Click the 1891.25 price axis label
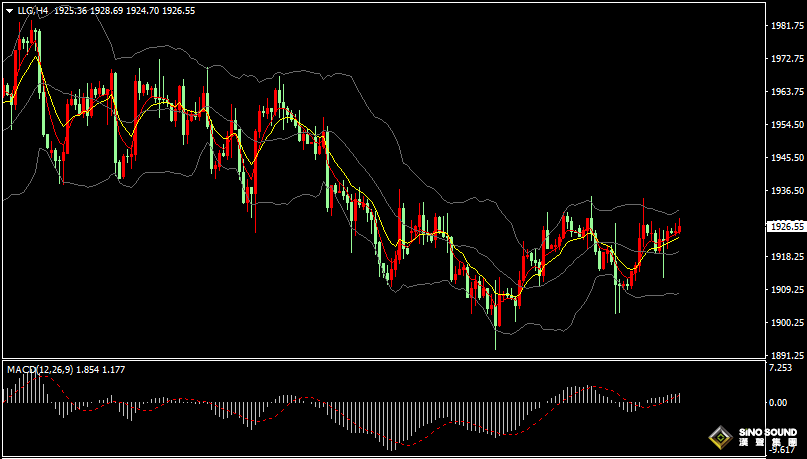This screenshot has width=807, height=459. (785, 356)
